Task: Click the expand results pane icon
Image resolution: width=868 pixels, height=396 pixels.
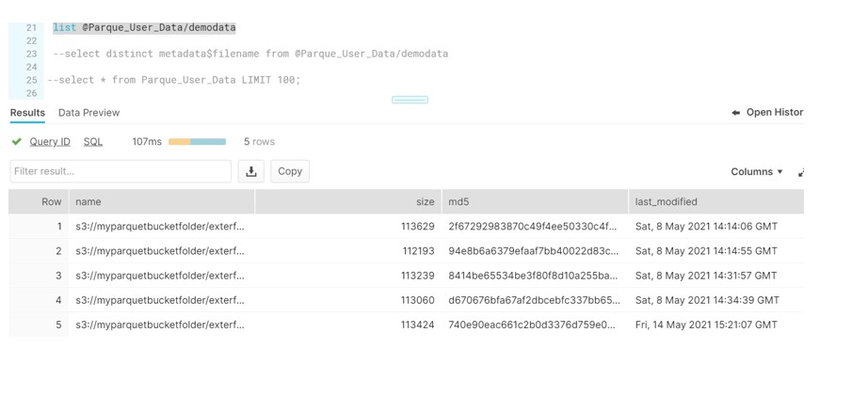Action: click(801, 172)
